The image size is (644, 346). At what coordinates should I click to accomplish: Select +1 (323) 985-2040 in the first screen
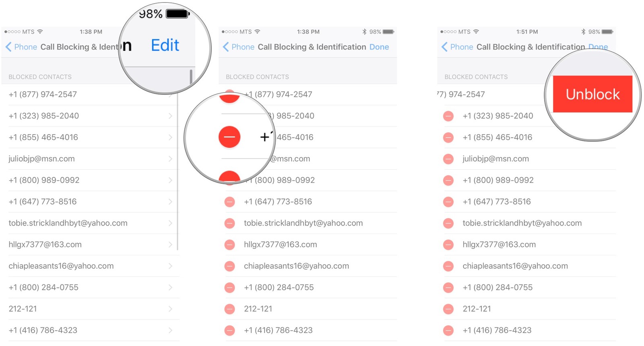pyautogui.click(x=44, y=116)
